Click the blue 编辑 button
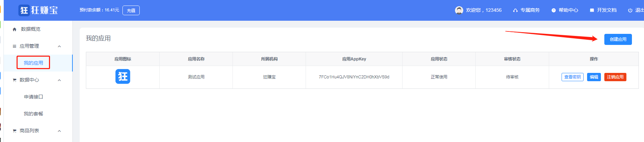644x142 pixels. pyautogui.click(x=594, y=77)
